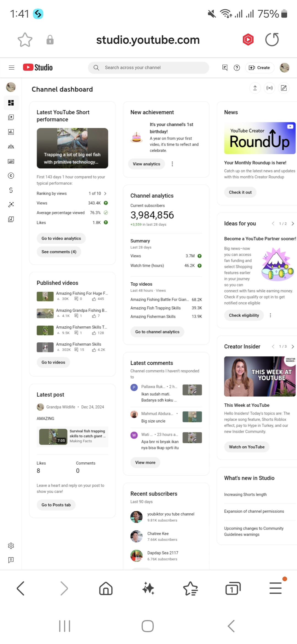
Task: Open the site security lock icon
Action: [x=50, y=40]
